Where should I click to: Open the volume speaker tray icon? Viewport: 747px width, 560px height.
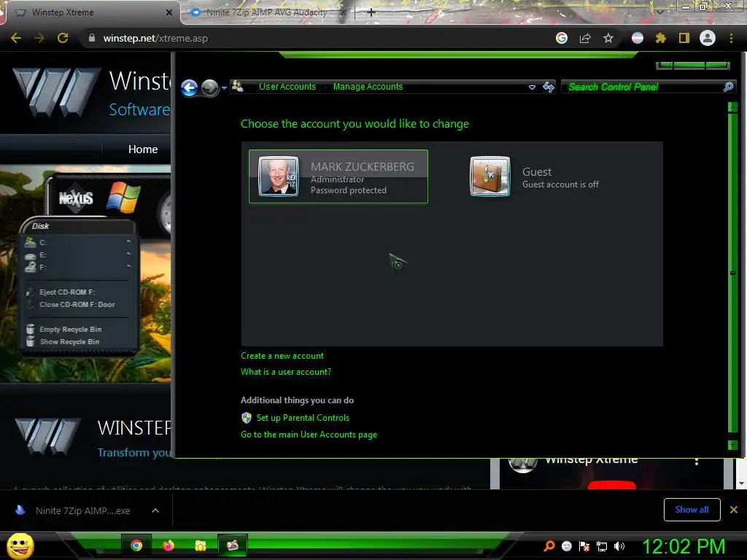619,546
